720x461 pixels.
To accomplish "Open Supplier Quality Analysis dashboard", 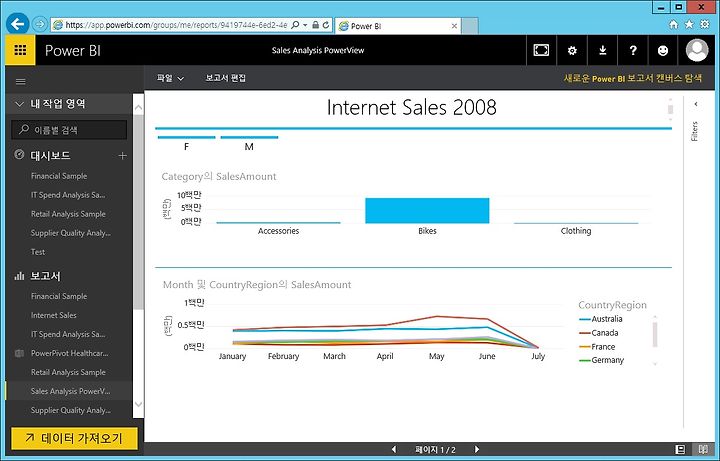I will pos(71,233).
